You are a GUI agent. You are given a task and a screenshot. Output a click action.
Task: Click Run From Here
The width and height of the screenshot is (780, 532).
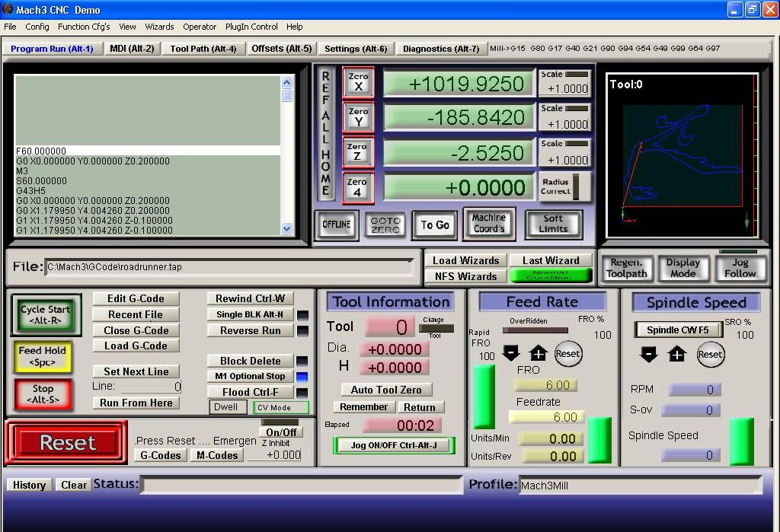coord(136,403)
